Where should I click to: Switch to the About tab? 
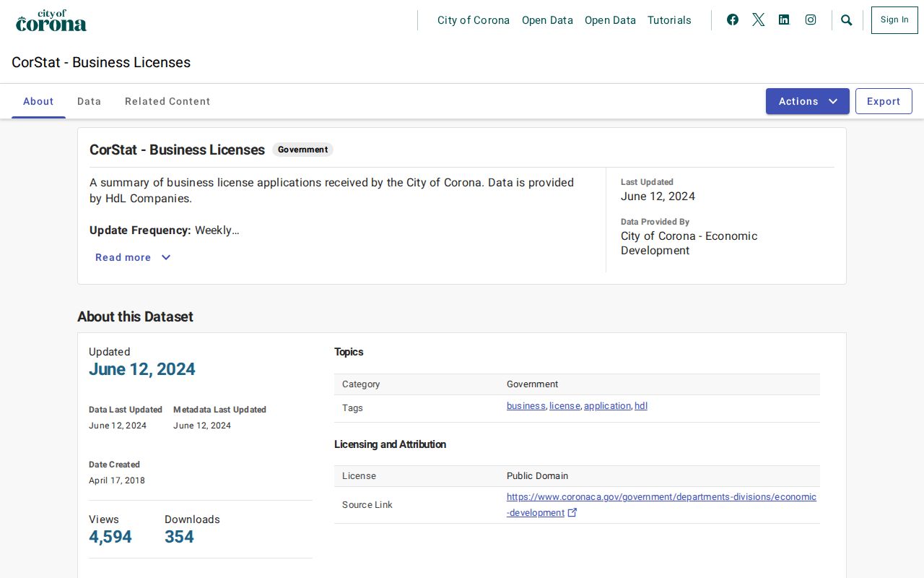38,101
